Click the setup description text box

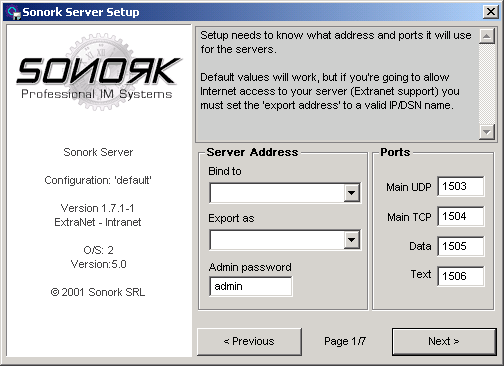point(337,84)
